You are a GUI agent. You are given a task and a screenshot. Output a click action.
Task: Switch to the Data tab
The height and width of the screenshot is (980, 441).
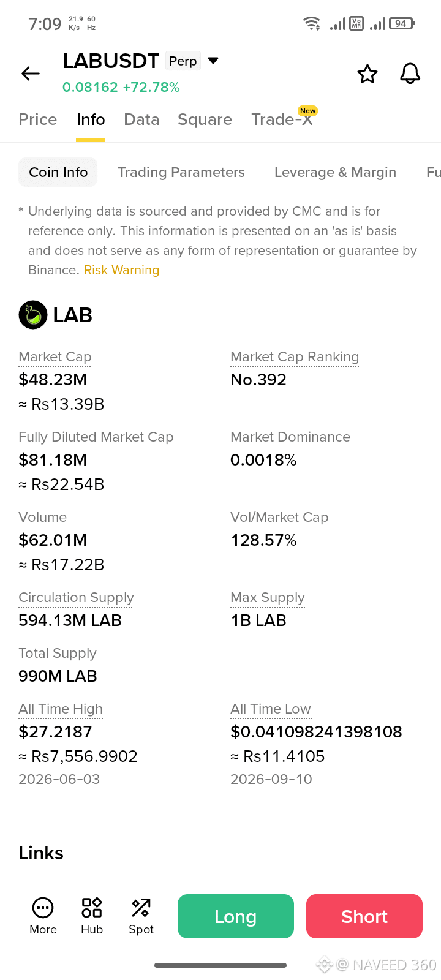[x=141, y=119]
